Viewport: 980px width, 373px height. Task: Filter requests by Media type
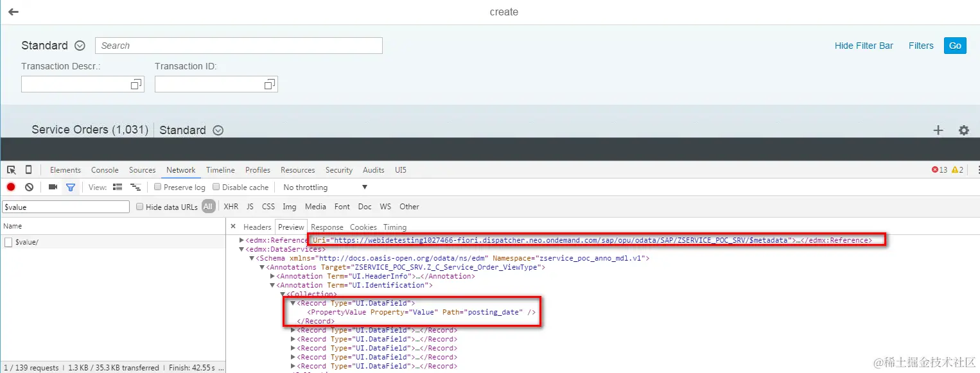click(315, 207)
